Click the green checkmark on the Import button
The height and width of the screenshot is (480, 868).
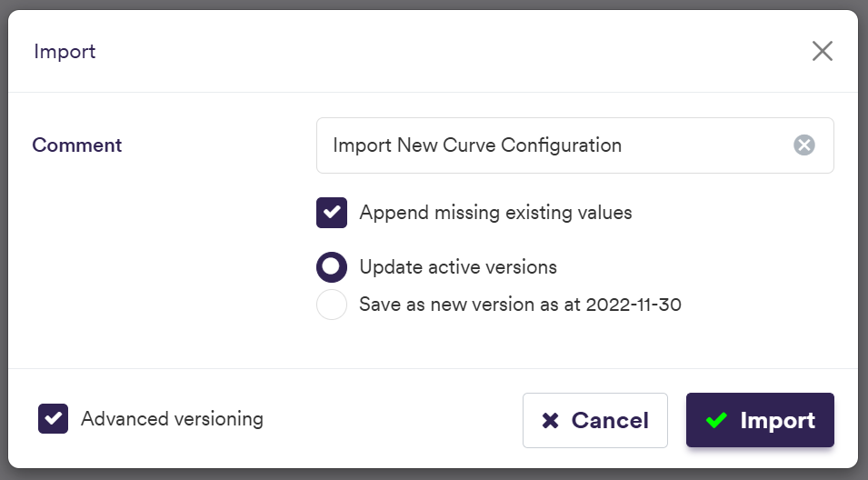pyautogui.click(x=717, y=420)
